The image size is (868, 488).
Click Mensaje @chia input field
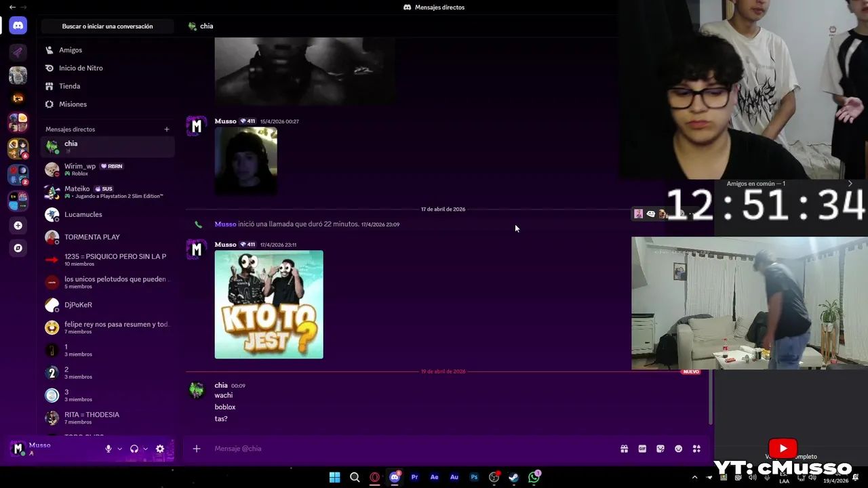click(x=414, y=449)
